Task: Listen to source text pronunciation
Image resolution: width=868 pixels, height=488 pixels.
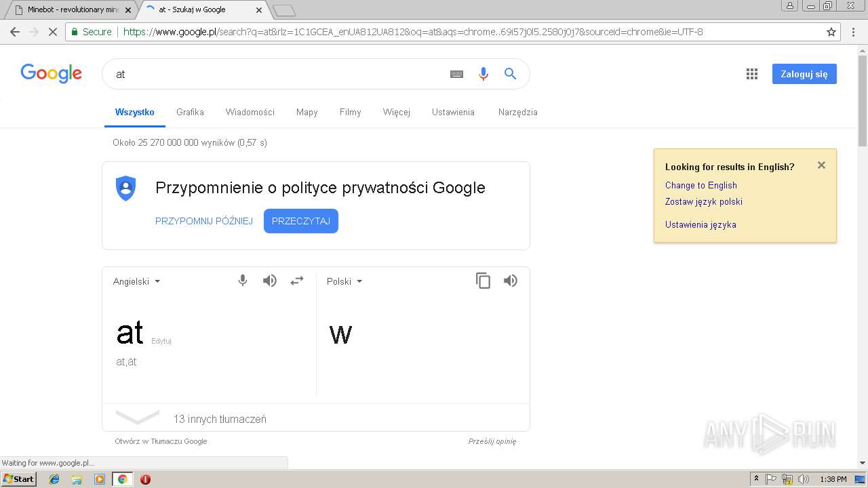Action: pyautogui.click(x=270, y=281)
